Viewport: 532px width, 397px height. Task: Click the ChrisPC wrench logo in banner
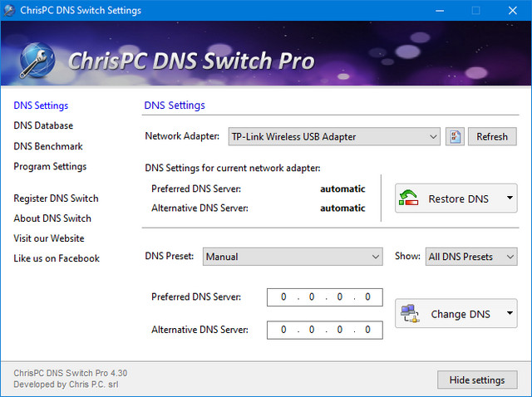[37, 60]
